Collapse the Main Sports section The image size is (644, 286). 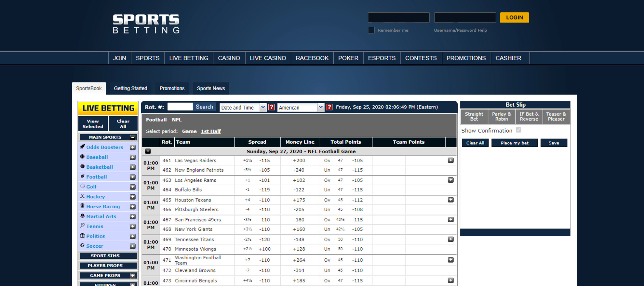point(133,137)
